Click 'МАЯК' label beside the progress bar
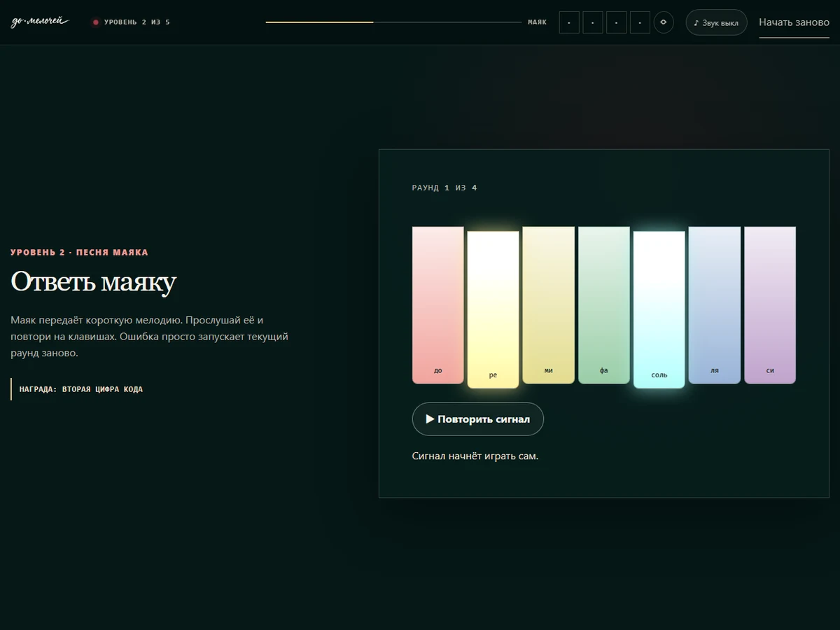The width and height of the screenshot is (840, 630). [x=538, y=22]
